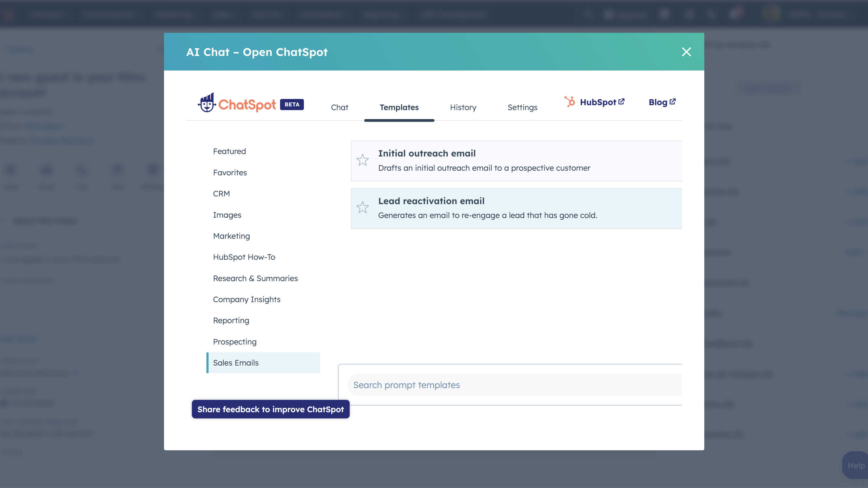Click Share feedback to improve ChatSpot
Screen dimensions: 868x488
(x=270, y=409)
